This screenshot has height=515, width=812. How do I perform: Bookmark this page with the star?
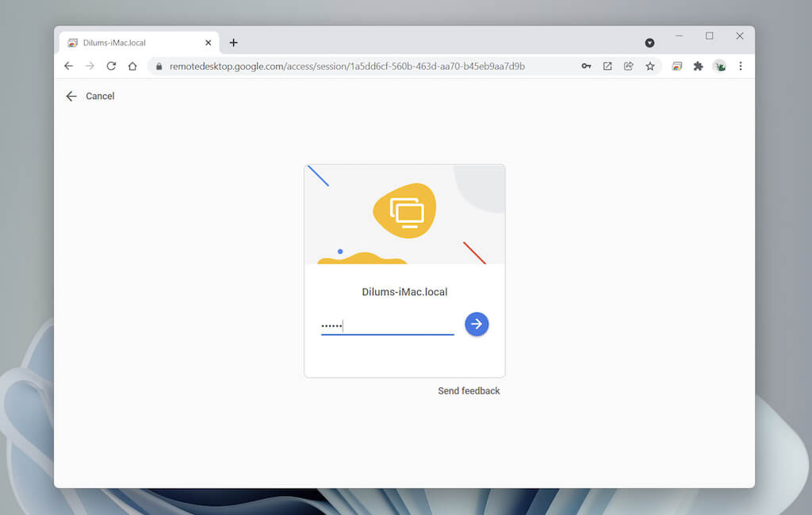tap(650, 66)
